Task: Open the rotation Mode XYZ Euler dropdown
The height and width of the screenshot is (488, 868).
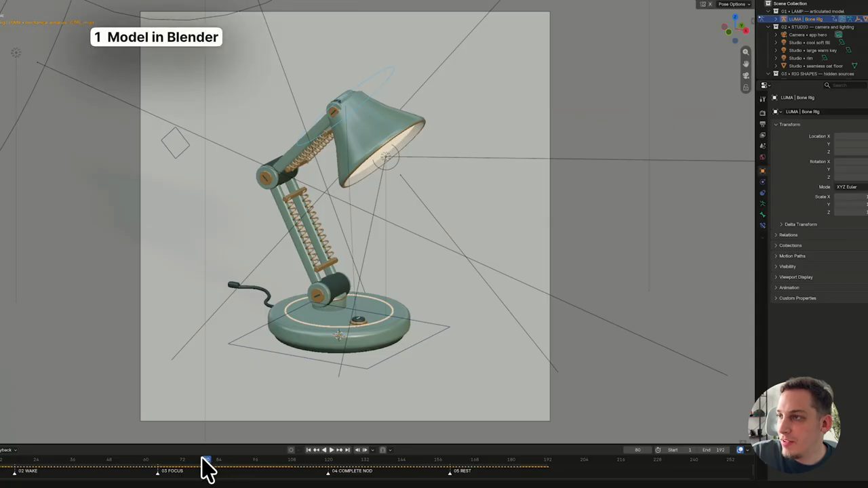Action: pyautogui.click(x=850, y=187)
